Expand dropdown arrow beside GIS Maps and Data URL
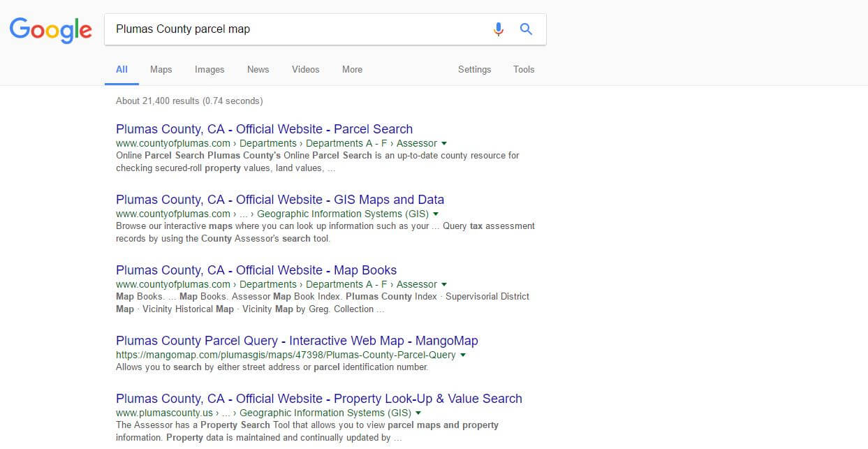Image resolution: width=868 pixels, height=449 pixels. coord(436,214)
